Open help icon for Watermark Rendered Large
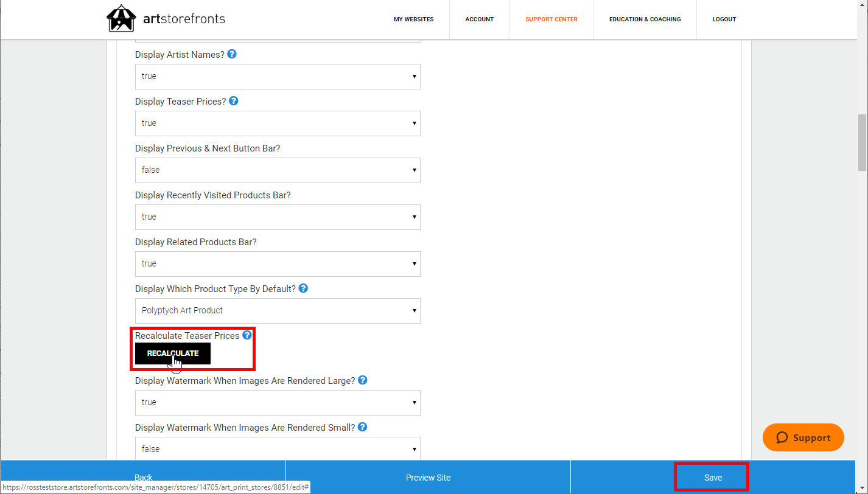The height and width of the screenshot is (494, 868). point(362,380)
